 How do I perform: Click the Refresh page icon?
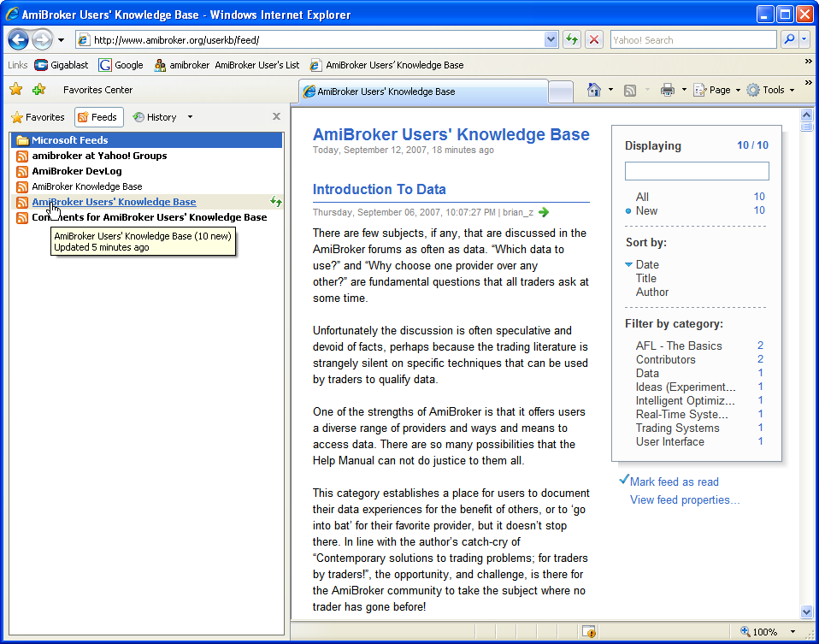pos(571,40)
